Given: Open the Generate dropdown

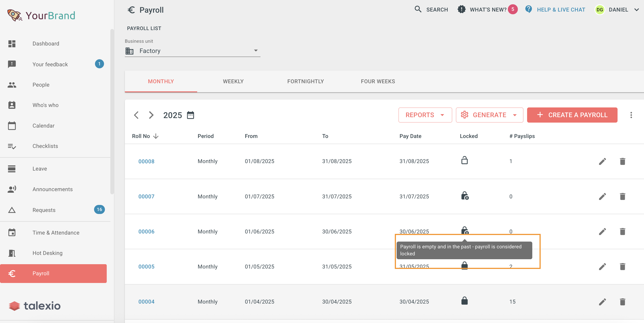Looking at the screenshot, I should 490,115.
